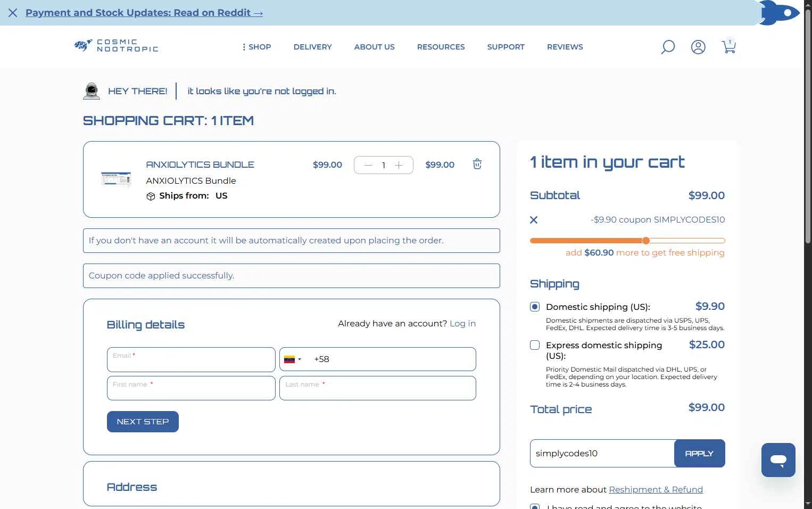This screenshot has width=812, height=509.
Task: Open the Anxiolytics Bundle product thumbnail
Action: click(x=116, y=179)
